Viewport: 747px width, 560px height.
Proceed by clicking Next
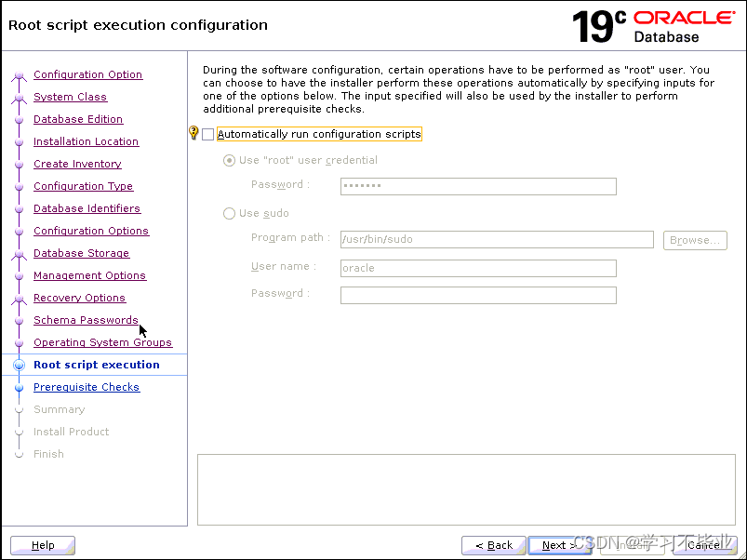[560, 545]
